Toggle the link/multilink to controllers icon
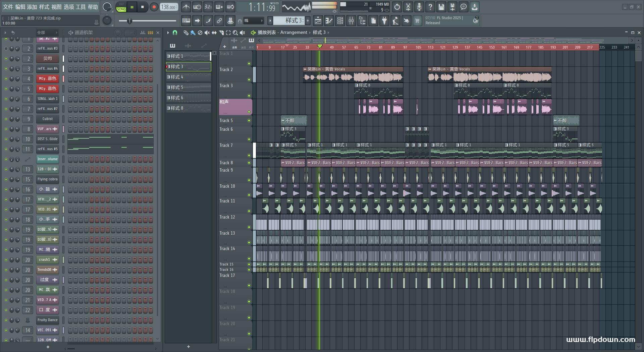The width and height of the screenshot is (644, 352). 219,21
